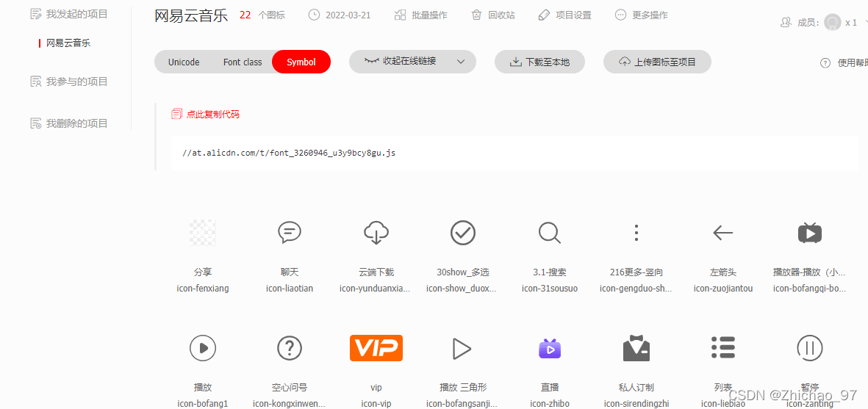Select the orange VIP icon
Image resolution: width=868 pixels, height=409 pixels.
pos(376,348)
